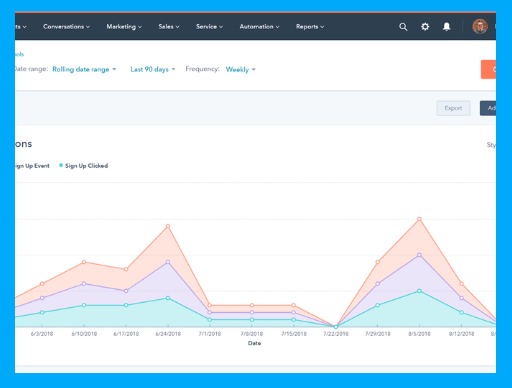Image resolution: width=512 pixels, height=388 pixels.
Task: Open the settings gear icon
Action: tap(425, 27)
